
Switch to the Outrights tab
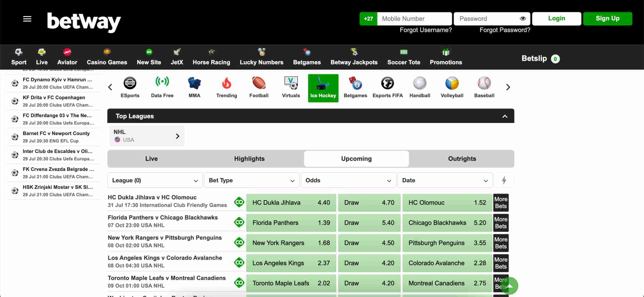pyautogui.click(x=462, y=159)
